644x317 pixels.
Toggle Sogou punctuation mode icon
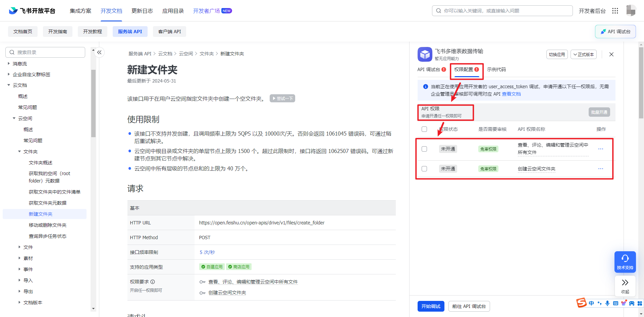point(599,303)
